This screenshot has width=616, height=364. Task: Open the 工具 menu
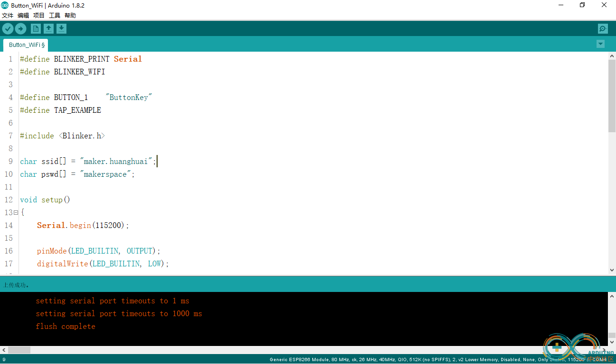tap(55, 16)
